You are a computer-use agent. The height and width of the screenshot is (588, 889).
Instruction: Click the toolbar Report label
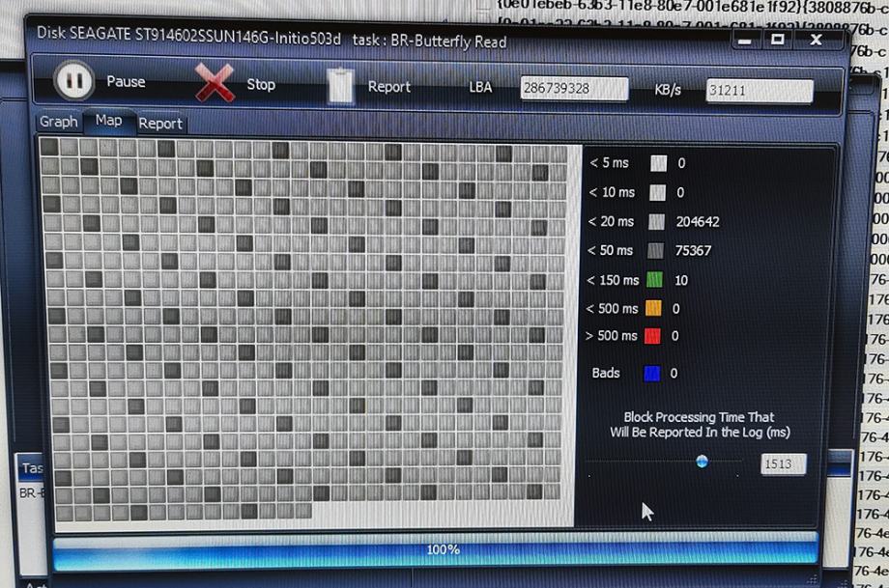[x=388, y=87]
